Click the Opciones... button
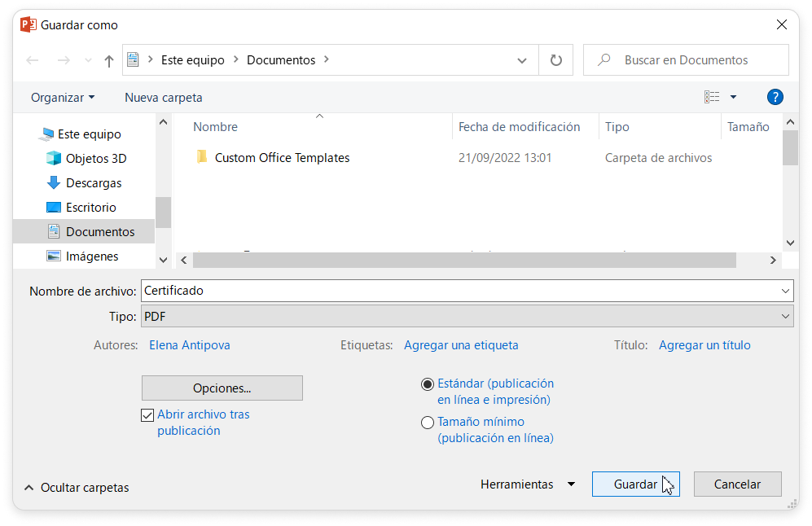This screenshot has height=526, width=812. coord(222,388)
